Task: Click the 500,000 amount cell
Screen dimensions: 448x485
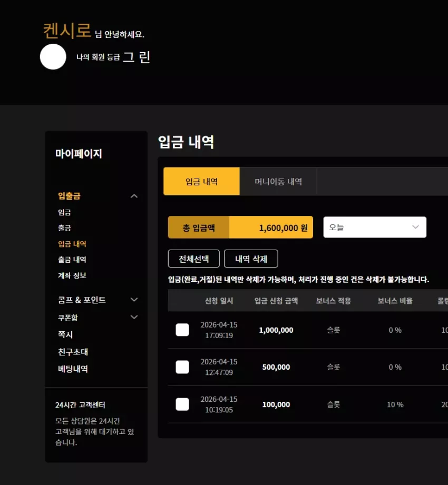Action: 276,367
